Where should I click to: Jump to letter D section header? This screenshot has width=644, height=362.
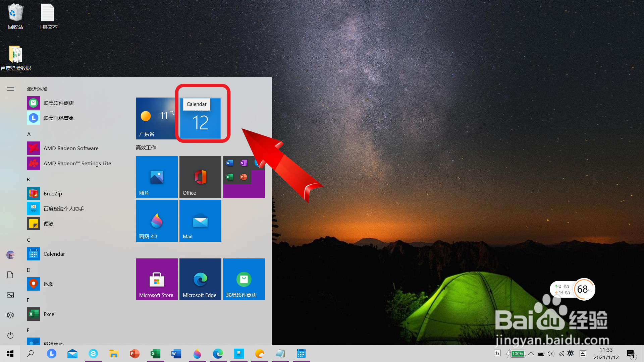coord(29,270)
